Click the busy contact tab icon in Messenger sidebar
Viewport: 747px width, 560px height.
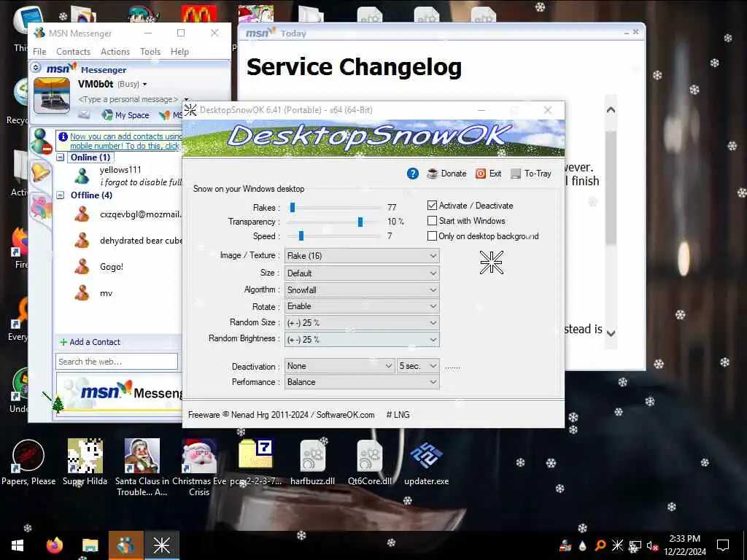41,141
